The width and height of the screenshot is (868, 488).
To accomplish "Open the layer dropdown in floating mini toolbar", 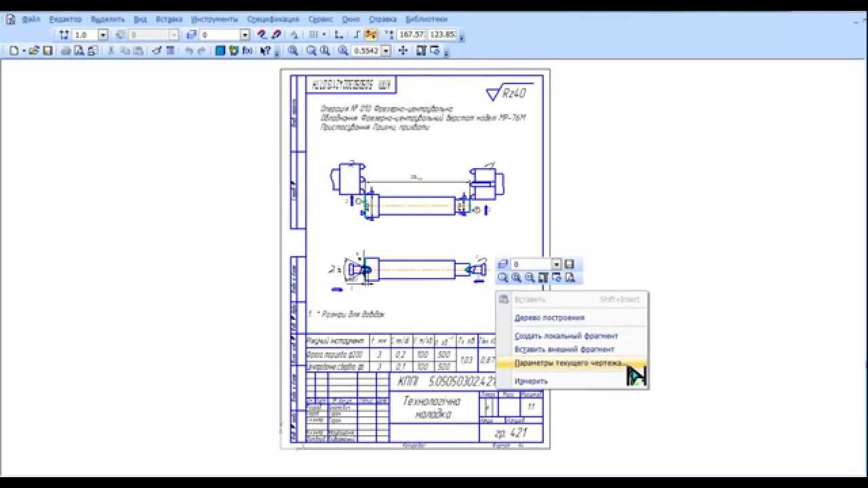I will tap(557, 264).
